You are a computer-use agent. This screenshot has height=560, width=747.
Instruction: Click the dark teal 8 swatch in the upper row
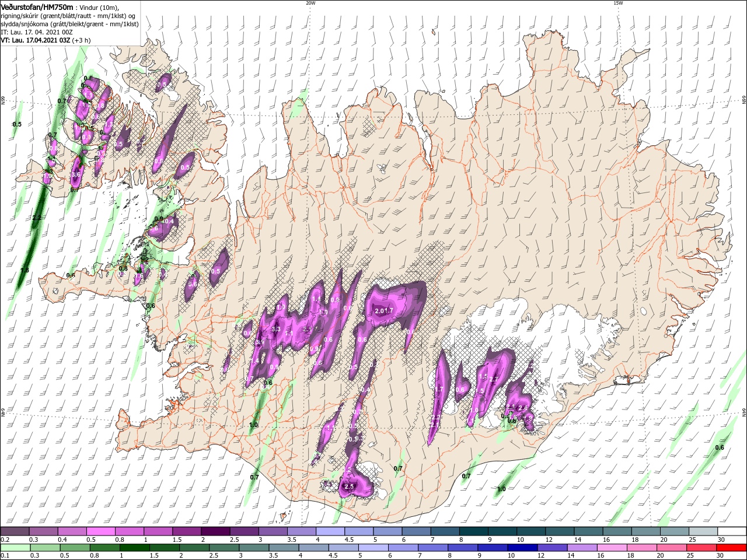(x=474, y=531)
